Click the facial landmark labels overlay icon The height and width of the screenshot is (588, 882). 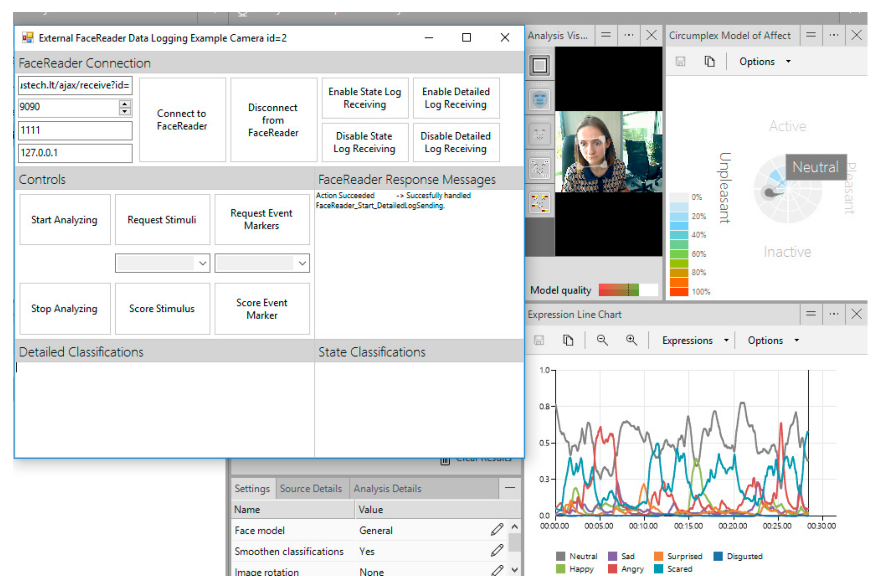[x=539, y=169]
